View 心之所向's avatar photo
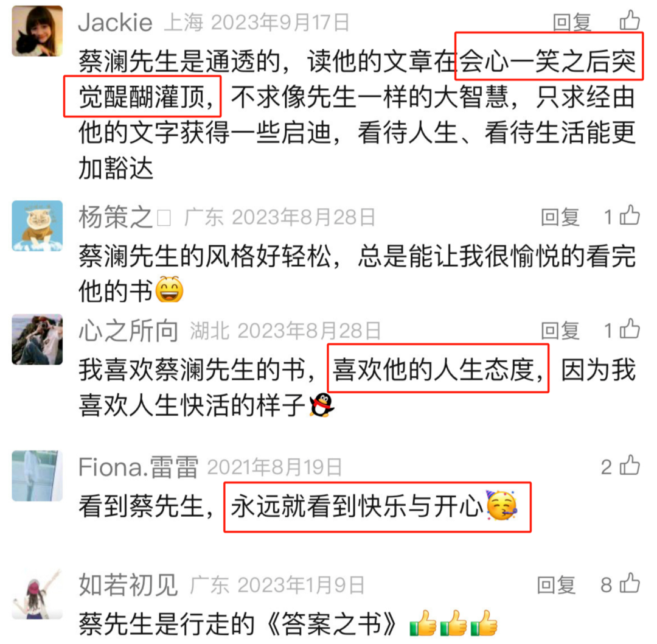This screenshot has height=644, width=657. click(x=37, y=339)
